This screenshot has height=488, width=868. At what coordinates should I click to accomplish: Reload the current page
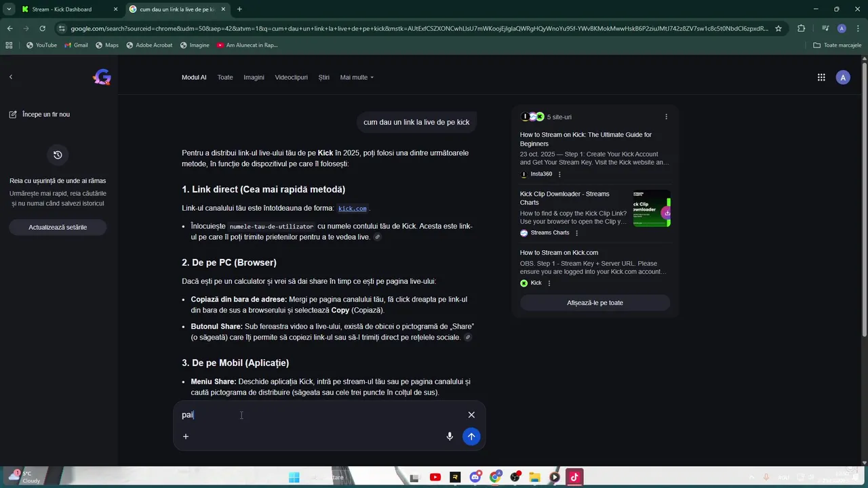[43, 28]
